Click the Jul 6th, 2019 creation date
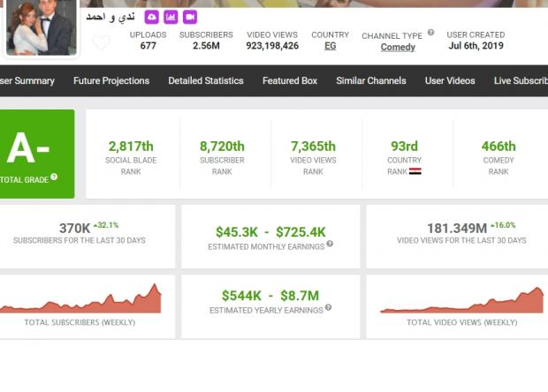Screen dimensions: 548x392 [476, 46]
